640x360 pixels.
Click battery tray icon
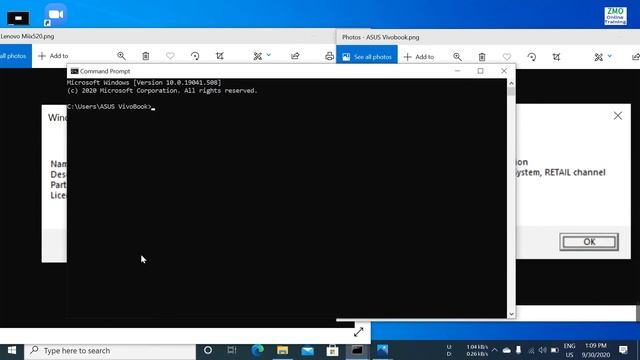554,350
